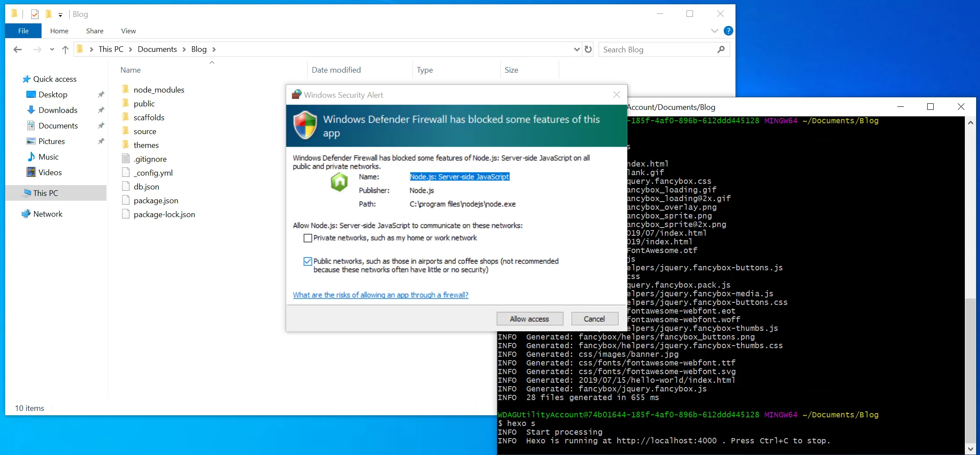Open the node_modules folder
Screen dimensions: 980x455
(x=158, y=90)
